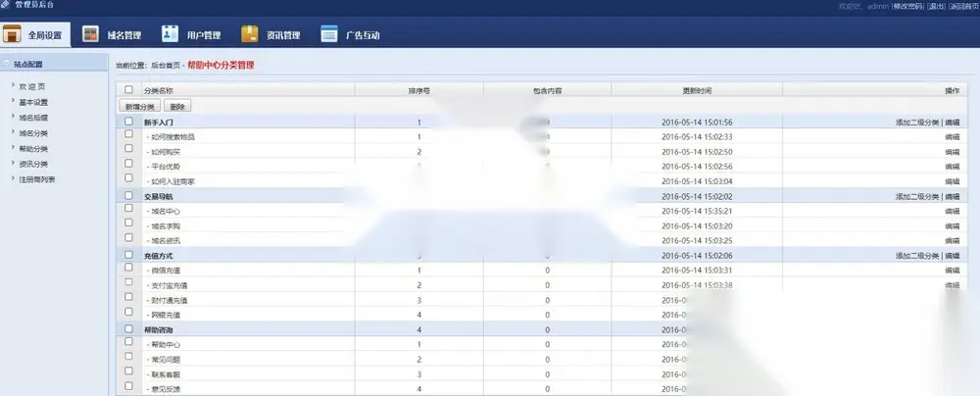
Task: Open 帮助分类 in the sidebar
Action: pyautogui.click(x=33, y=149)
